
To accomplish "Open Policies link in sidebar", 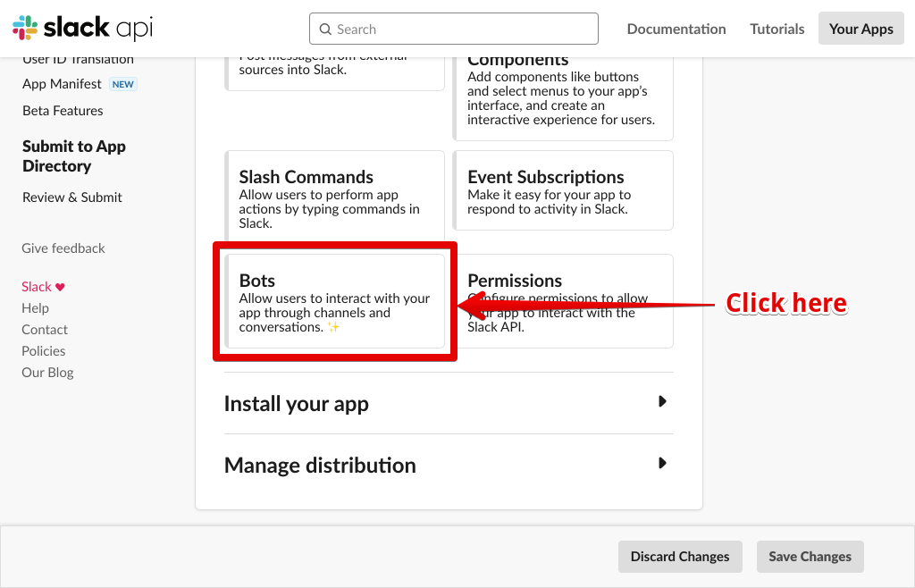I will pos(43,351).
